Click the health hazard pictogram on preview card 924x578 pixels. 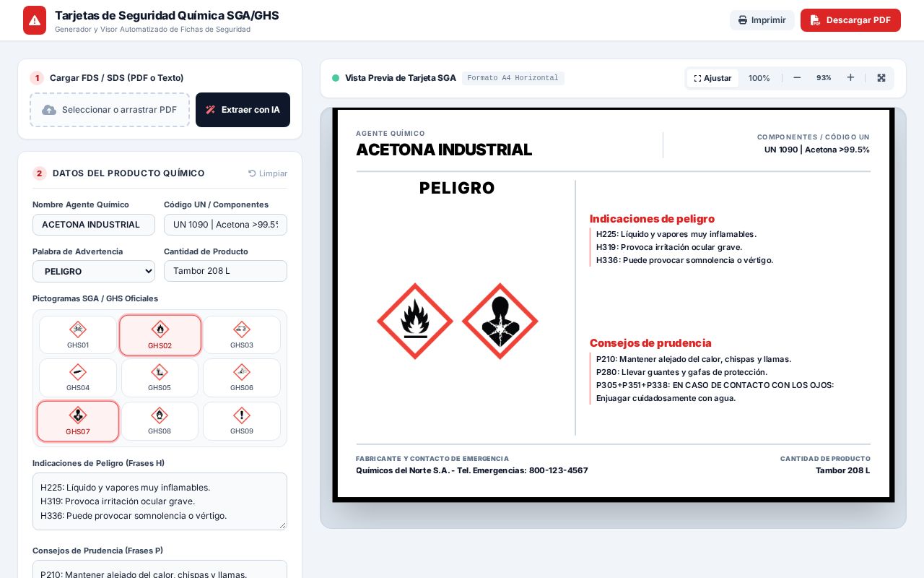pos(500,321)
